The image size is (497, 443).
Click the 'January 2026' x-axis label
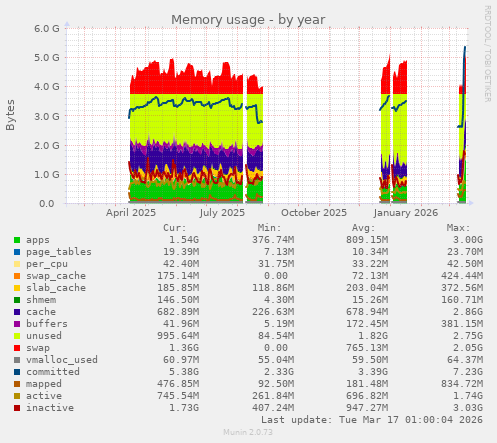coord(406,213)
